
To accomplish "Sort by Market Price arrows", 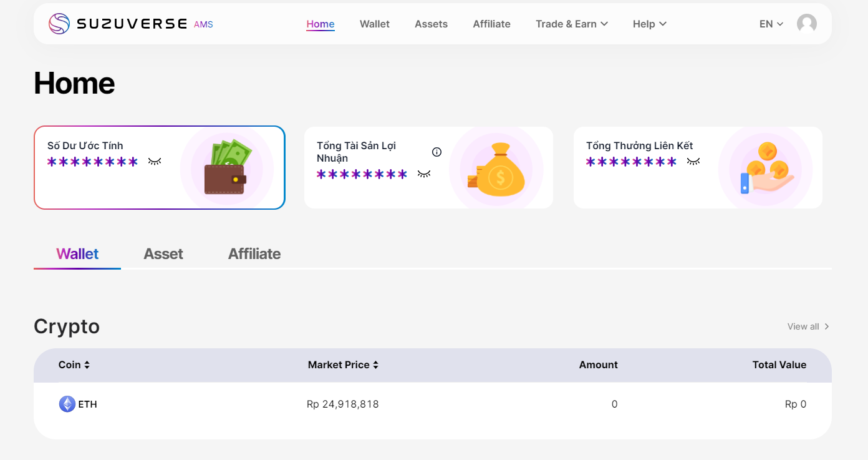I will coord(375,365).
